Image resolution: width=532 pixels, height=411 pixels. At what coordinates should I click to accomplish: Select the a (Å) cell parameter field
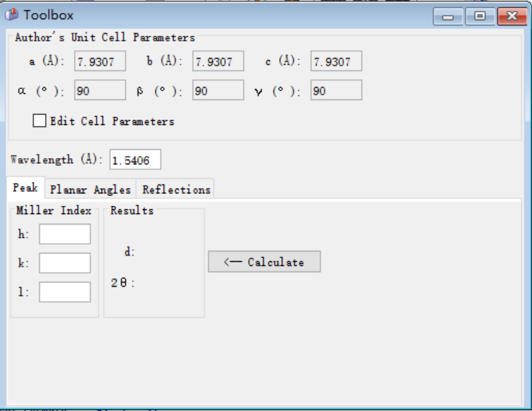100,61
